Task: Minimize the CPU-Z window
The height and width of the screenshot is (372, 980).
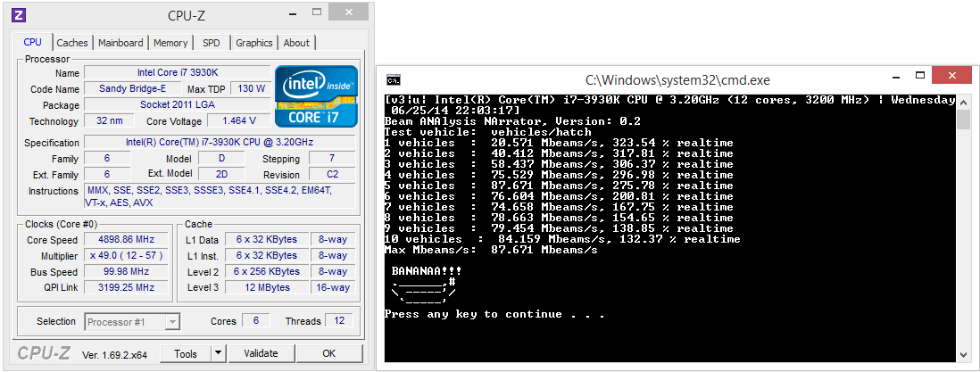Action: point(291,13)
